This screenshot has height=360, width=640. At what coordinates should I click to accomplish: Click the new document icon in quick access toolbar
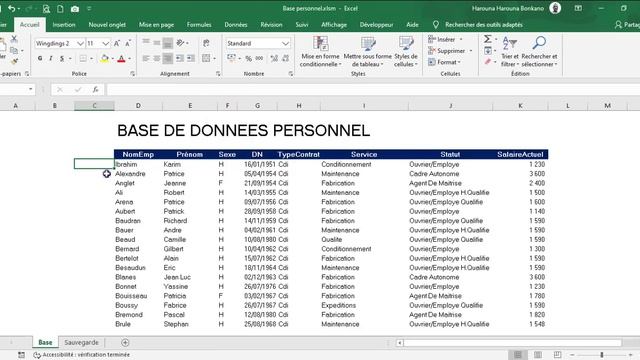click(60, 9)
